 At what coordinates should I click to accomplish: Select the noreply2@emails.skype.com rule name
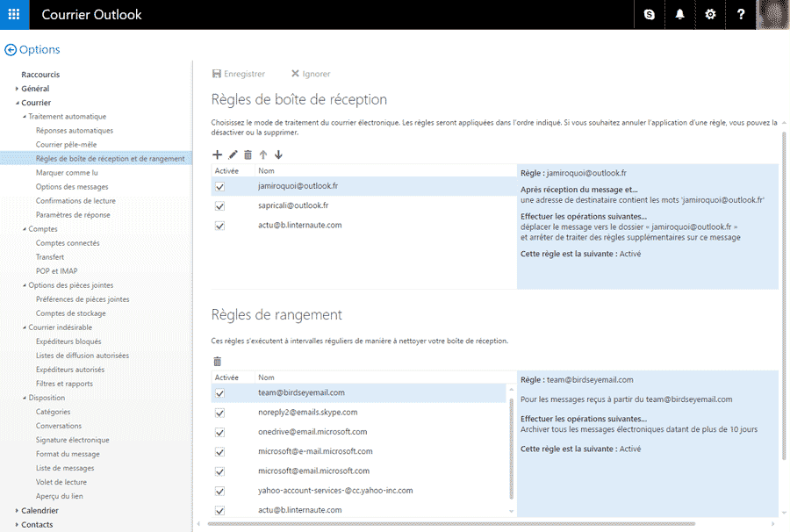[308, 412]
